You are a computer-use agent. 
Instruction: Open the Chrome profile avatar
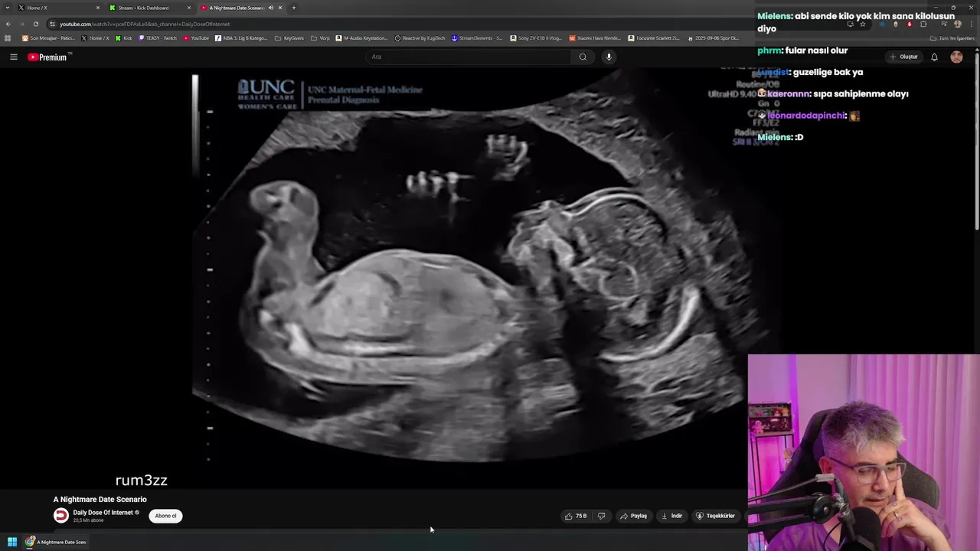957,24
